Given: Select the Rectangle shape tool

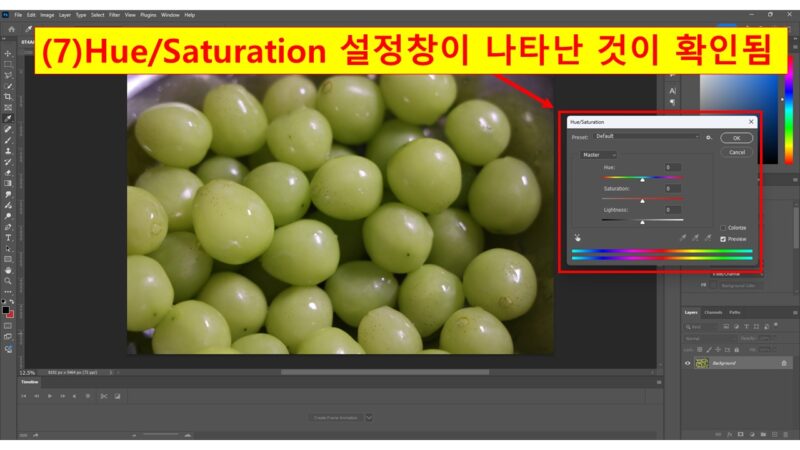Looking at the screenshot, I should 8,259.
